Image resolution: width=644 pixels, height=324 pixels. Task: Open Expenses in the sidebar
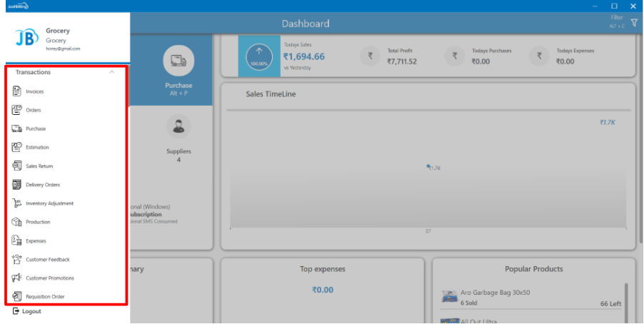(36, 241)
